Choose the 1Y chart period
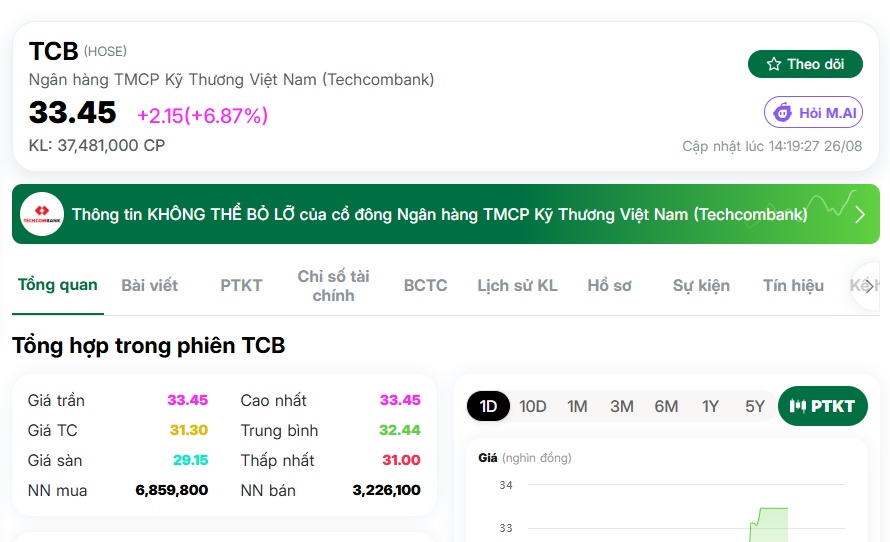The height and width of the screenshot is (542, 890). [710, 406]
